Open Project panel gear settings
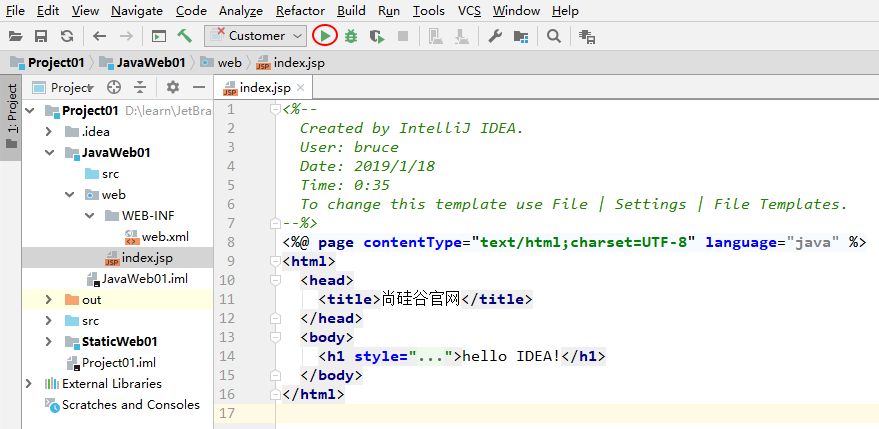Screen dimensions: 879x429 click(x=172, y=87)
